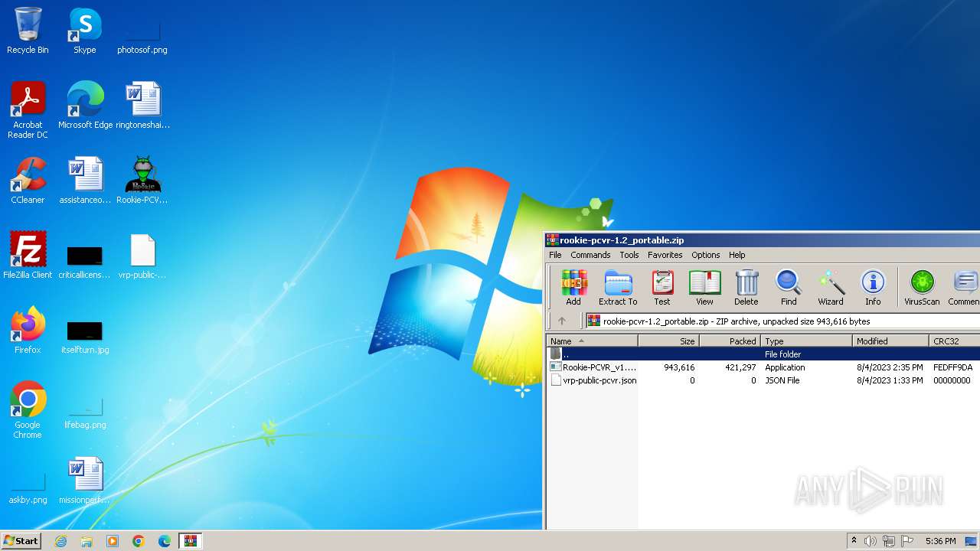
Task: Sort files by Name column header
Action: point(593,341)
